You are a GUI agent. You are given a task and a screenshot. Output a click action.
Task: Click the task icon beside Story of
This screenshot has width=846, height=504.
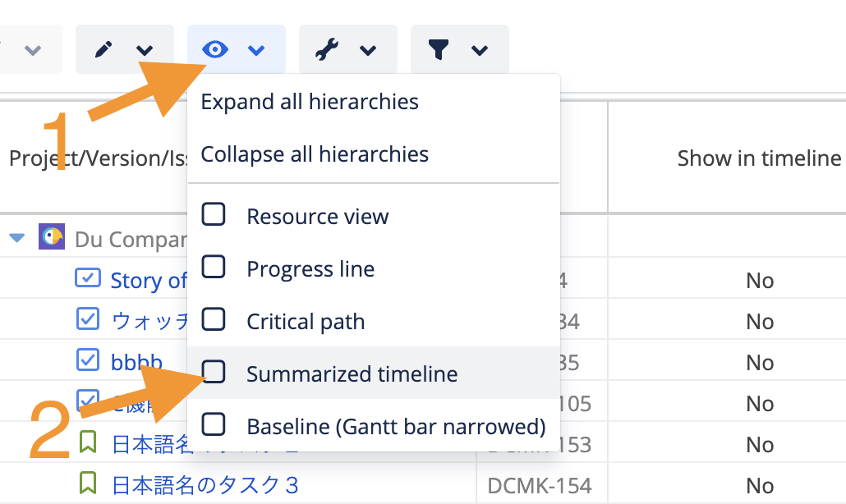click(x=87, y=279)
